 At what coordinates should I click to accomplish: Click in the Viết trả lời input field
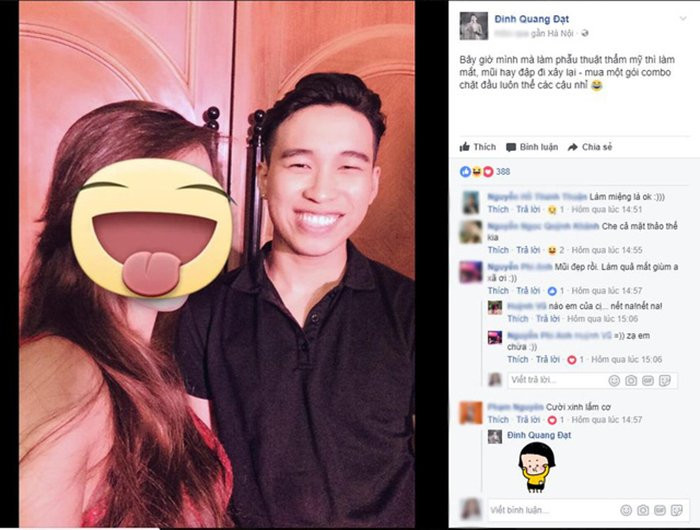click(558, 380)
